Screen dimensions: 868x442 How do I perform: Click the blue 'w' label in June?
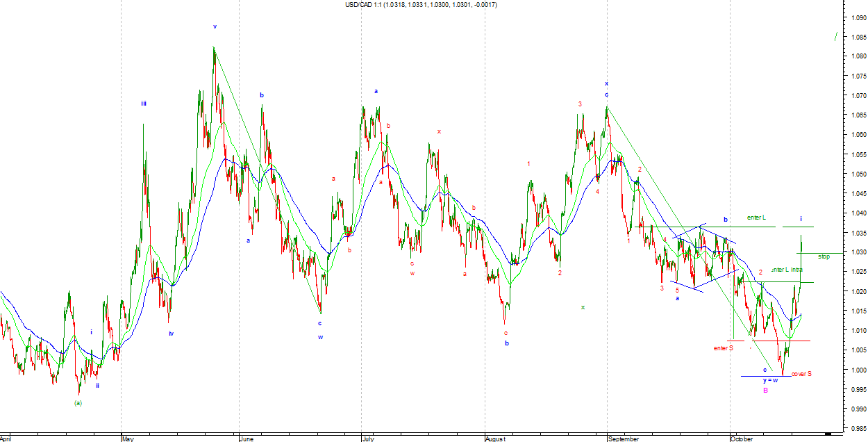point(321,337)
